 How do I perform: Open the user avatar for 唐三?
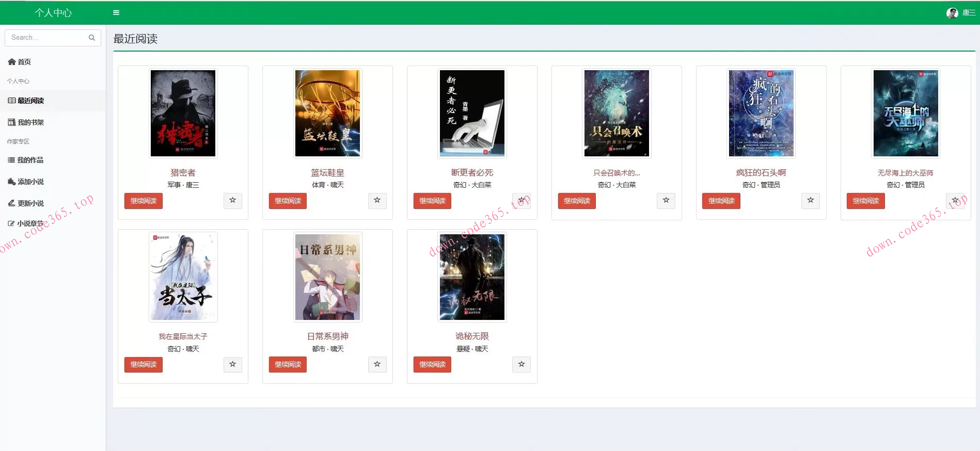tap(952, 13)
